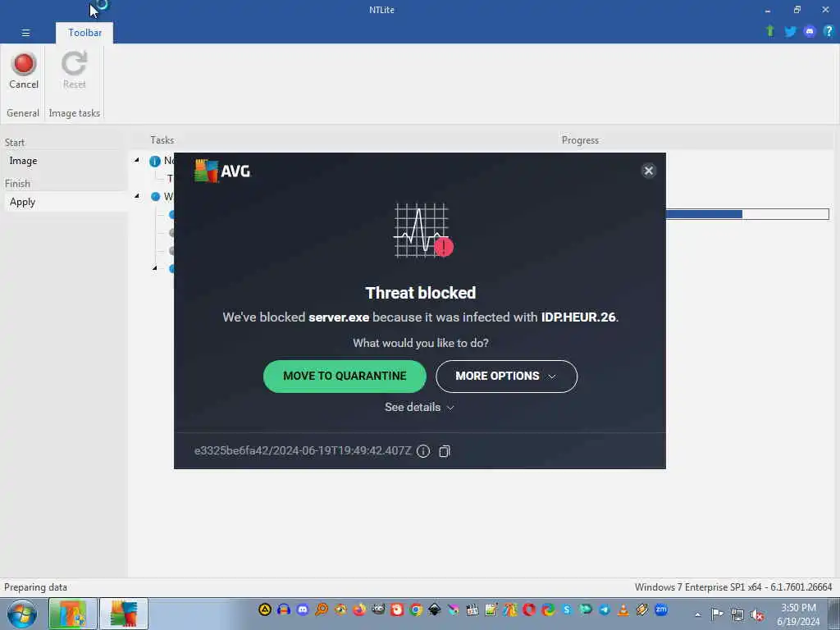Open the network tray icon
This screenshot has width=840, height=630.
(x=737, y=614)
